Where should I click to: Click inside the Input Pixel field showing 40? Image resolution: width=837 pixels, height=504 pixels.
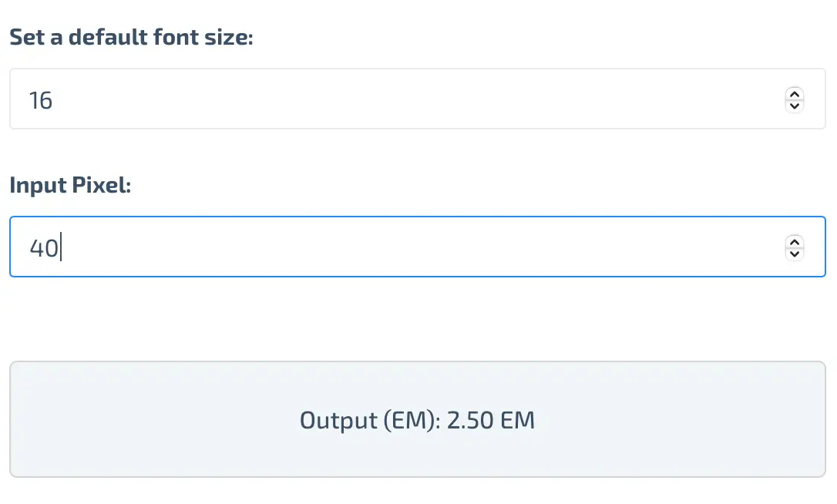tap(308, 247)
